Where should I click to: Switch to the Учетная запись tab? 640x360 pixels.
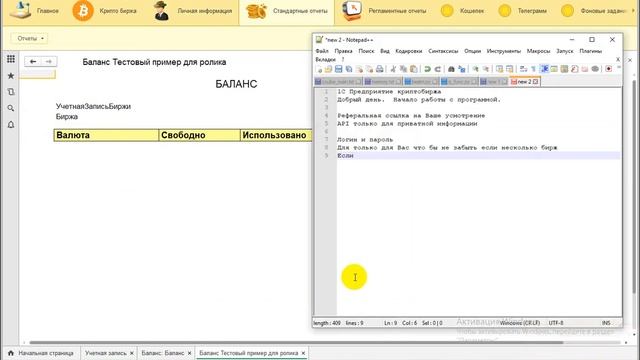pos(105,353)
